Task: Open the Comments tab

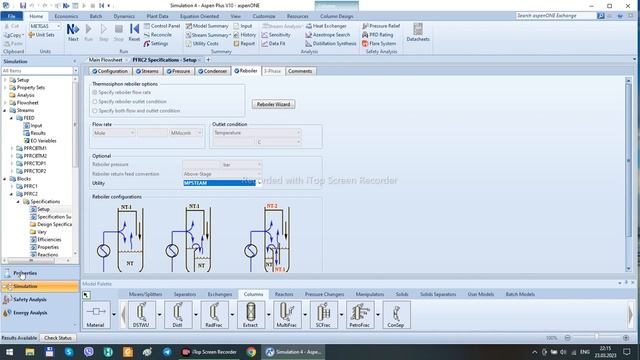Action: pyautogui.click(x=300, y=71)
